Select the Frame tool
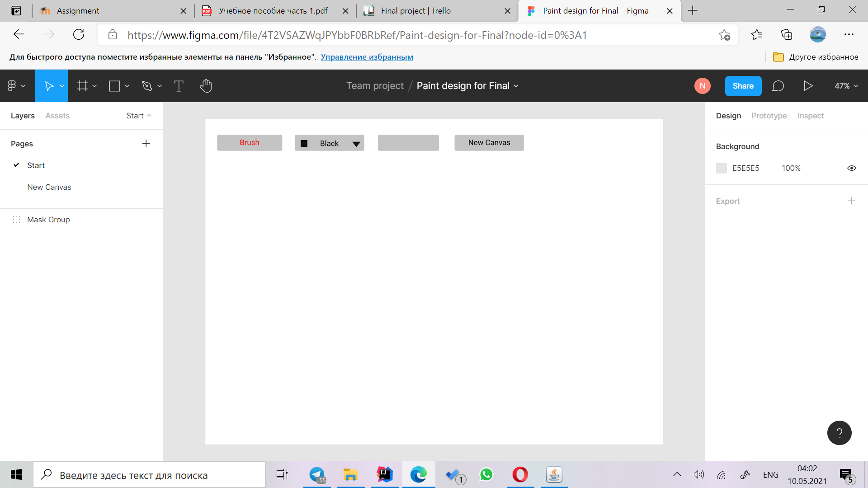The width and height of the screenshot is (868, 488). 83,86
